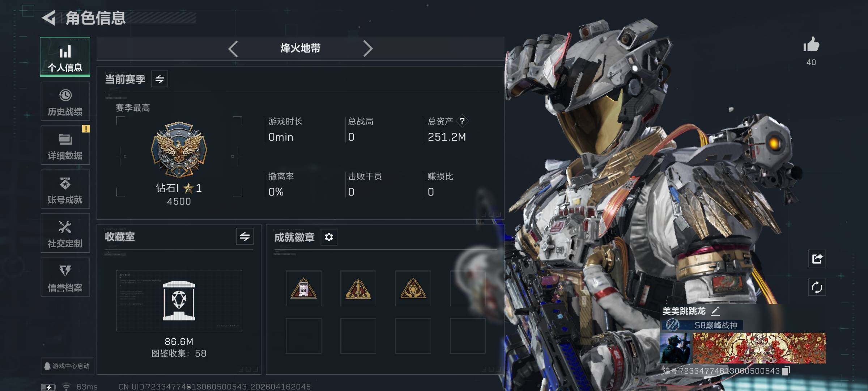Tap the thumbs-up like icon
Screen dimensions: 868x391
click(x=811, y=45)
